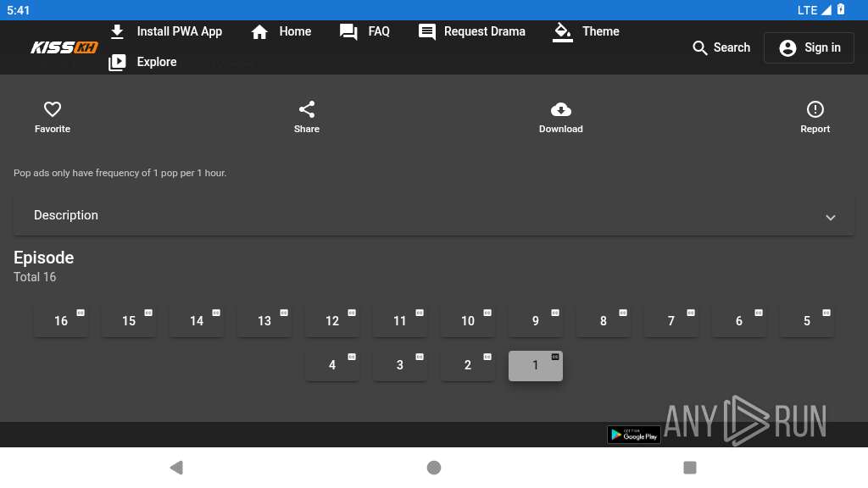The image size is (868, 488).
Task: Tap the Android home navigation button
Action: [434, 468]
